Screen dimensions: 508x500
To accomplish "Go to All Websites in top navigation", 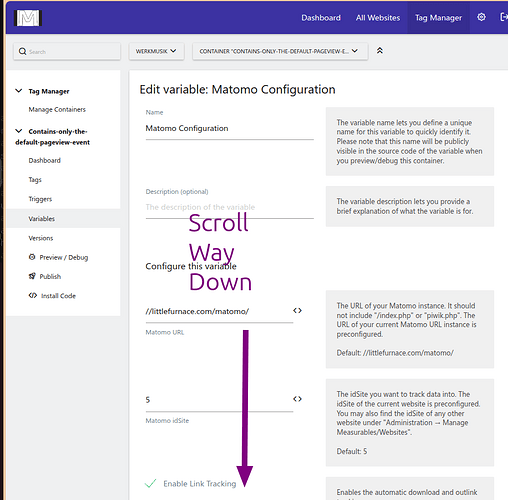I will coord(378,18).
